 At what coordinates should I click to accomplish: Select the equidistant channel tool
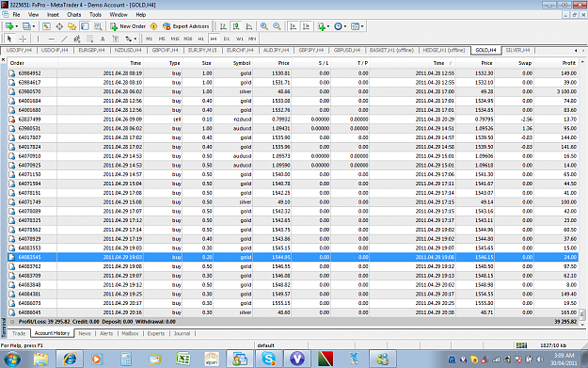(77, 39)
